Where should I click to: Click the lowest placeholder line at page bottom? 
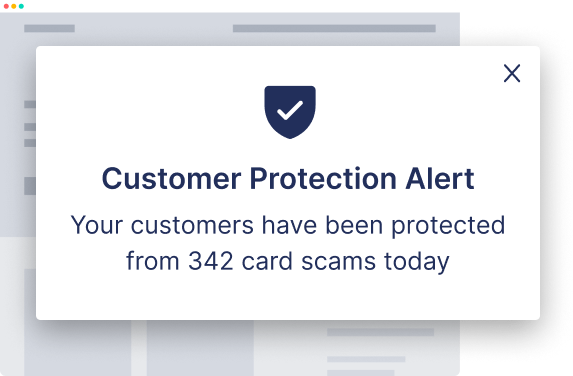(360, 373)
